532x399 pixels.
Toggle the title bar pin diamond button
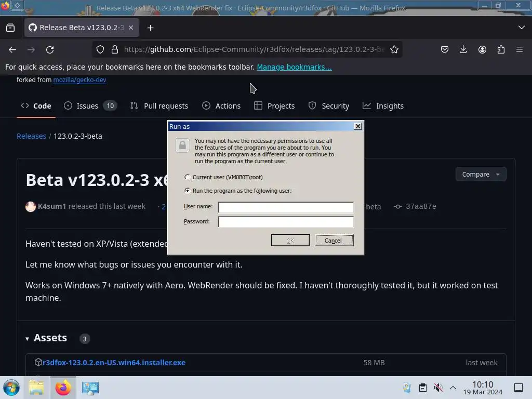[x=17, y=5]
